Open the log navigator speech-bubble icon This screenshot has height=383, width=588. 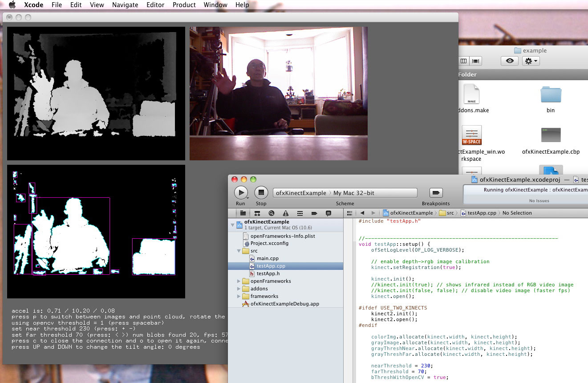(x=328, y=213)
